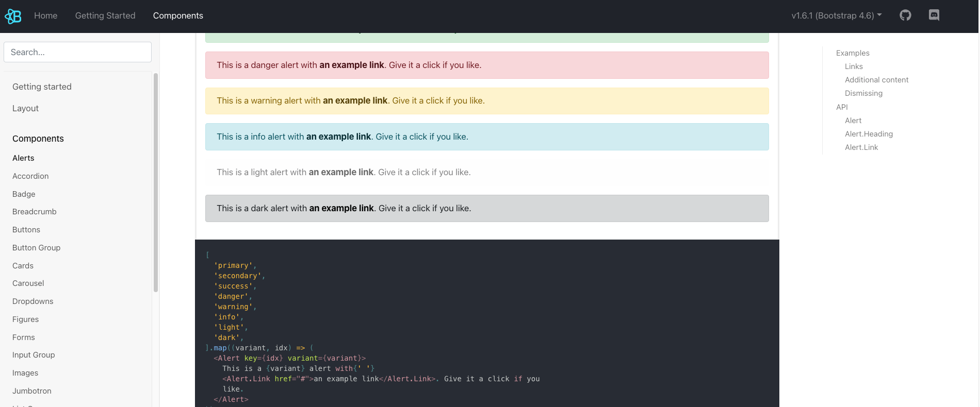
Task: Click the React-Bootstrap logo icon
Action: pos(13,16)
